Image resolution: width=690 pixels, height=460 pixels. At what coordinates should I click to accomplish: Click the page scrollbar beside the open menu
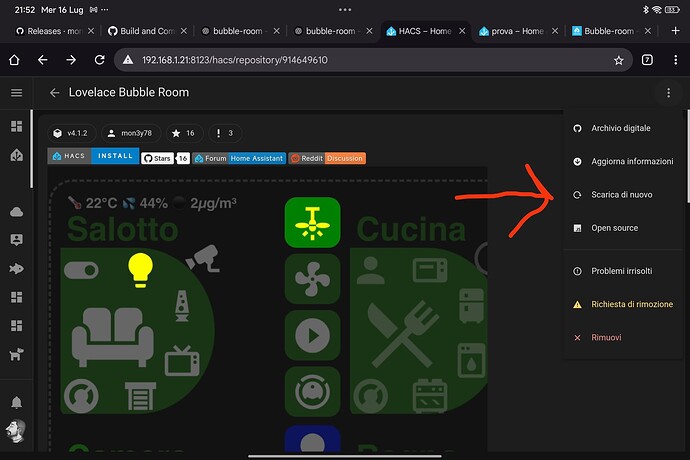(x=688, y=156)
